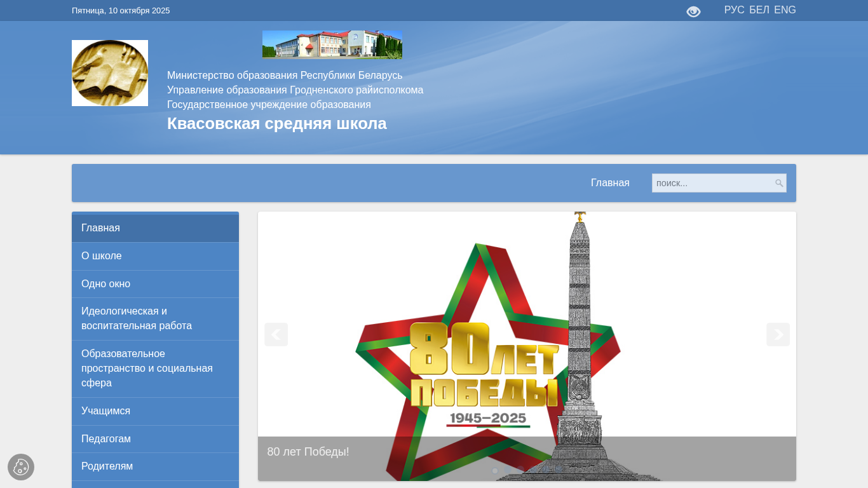Advance to the next slide arrow

[778, 334]
